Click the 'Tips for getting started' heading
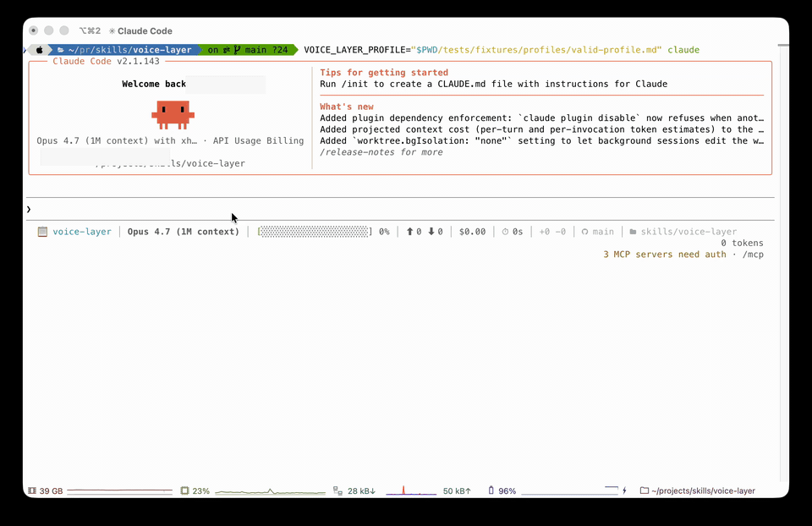This screenshot has height=526, width=812. [x=384, y=73]
